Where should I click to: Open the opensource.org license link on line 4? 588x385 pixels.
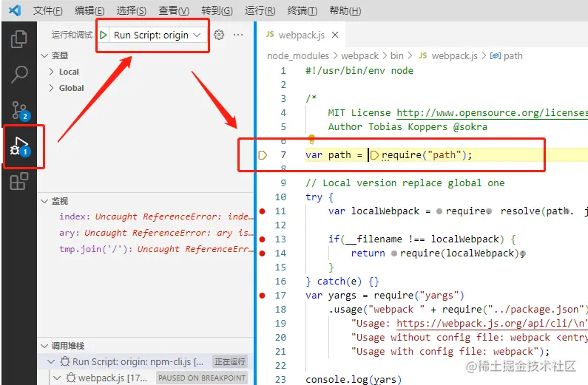[492, 113]
